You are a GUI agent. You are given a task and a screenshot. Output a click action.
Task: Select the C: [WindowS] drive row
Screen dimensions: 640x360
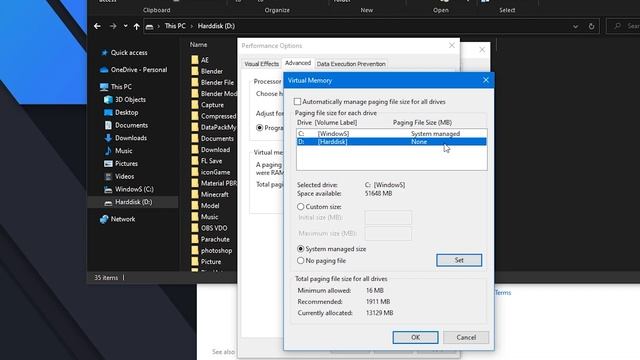click(x=391, y=133)
